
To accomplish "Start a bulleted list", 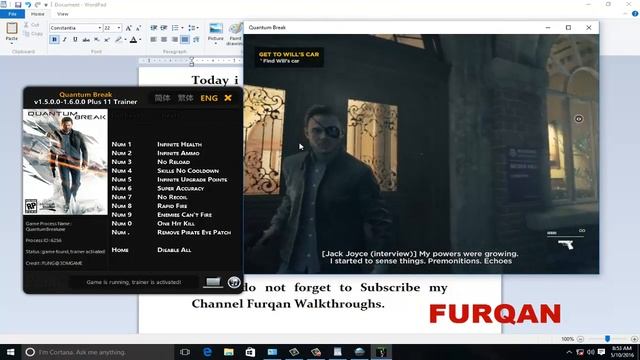I will (175, 28).
